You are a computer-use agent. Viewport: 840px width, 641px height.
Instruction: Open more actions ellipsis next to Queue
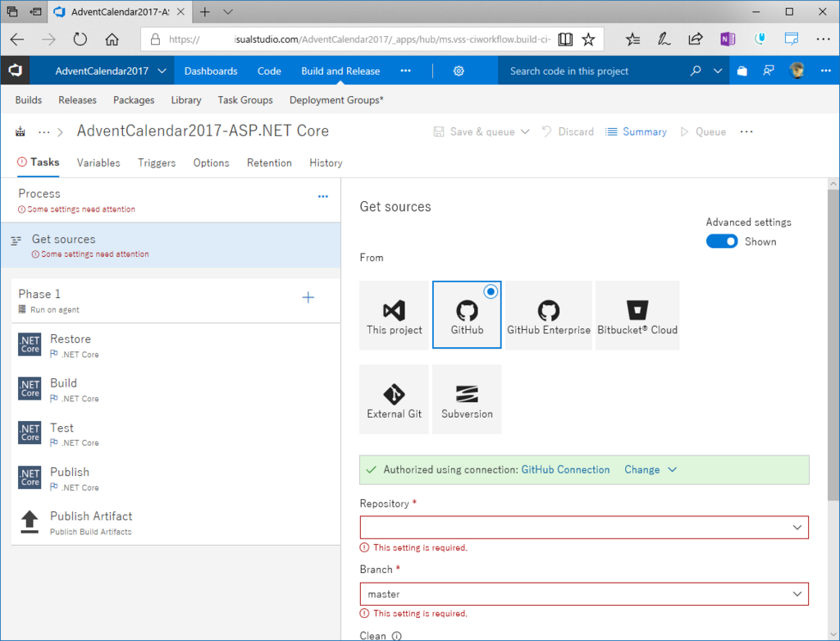746,132
